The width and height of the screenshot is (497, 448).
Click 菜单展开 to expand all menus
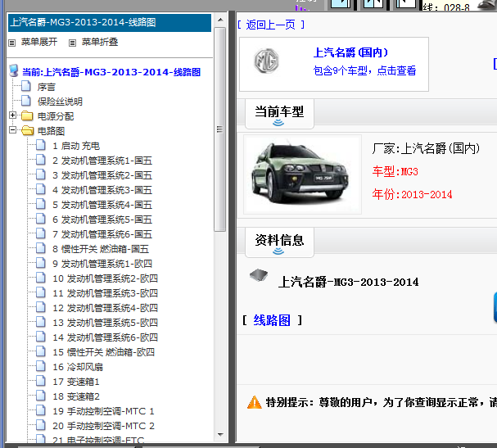tap(39, 42)
